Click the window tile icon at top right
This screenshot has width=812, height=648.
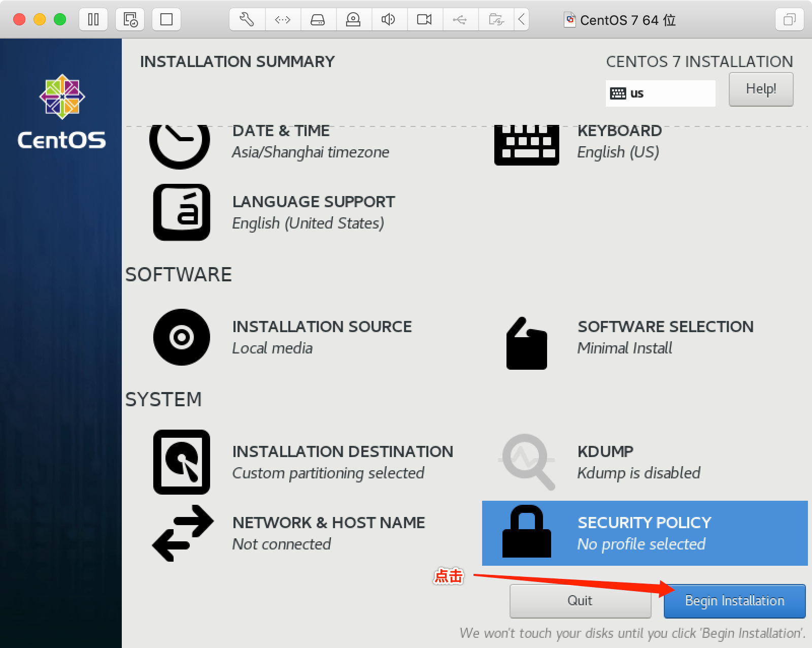790,20
